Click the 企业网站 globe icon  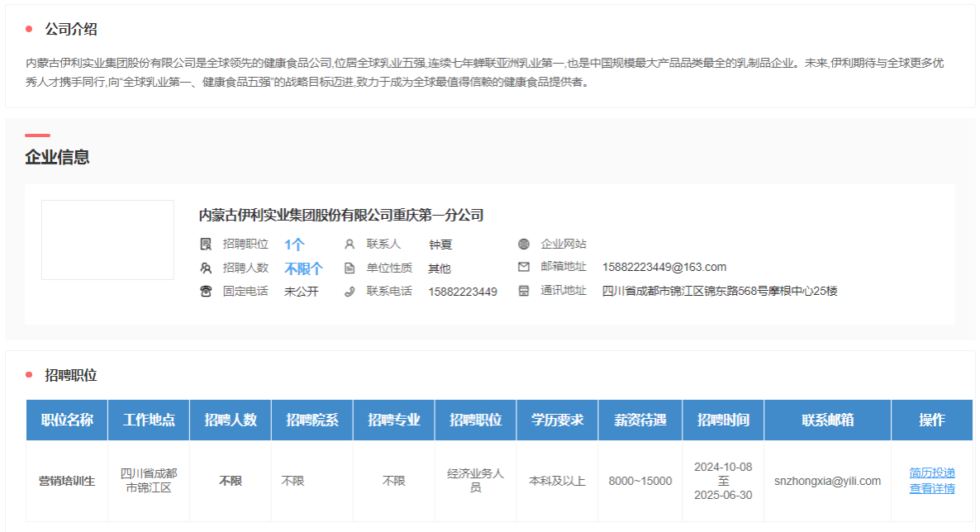point(524,244)
